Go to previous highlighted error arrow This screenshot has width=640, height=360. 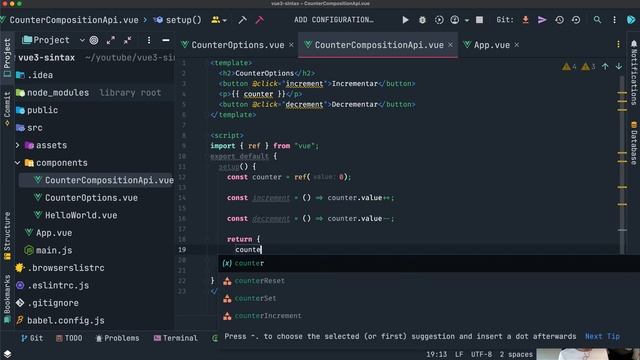(605, 66)
